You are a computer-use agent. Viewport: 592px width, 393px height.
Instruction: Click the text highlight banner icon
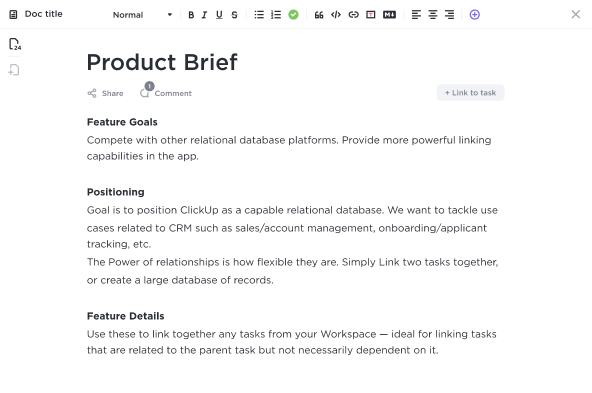coord(371,15)
